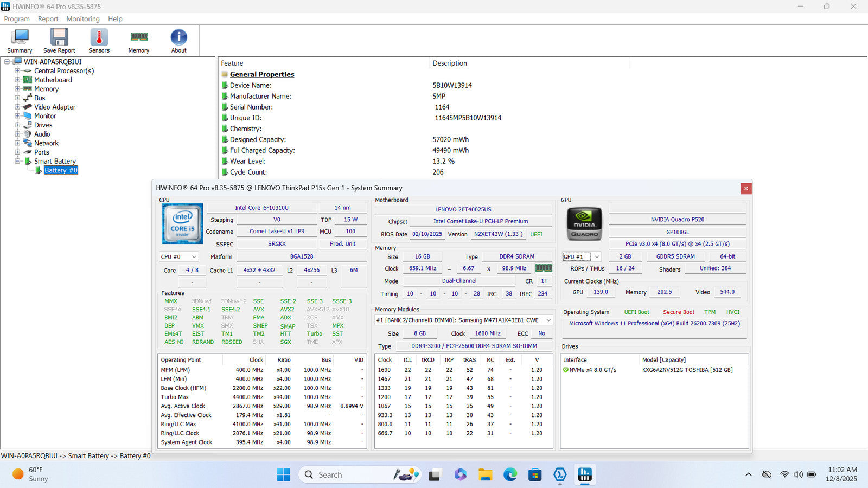The width and height of the screenshot is (868, 488).
Task: Click the Intel Core i5 logo
Action: (183, 223)
